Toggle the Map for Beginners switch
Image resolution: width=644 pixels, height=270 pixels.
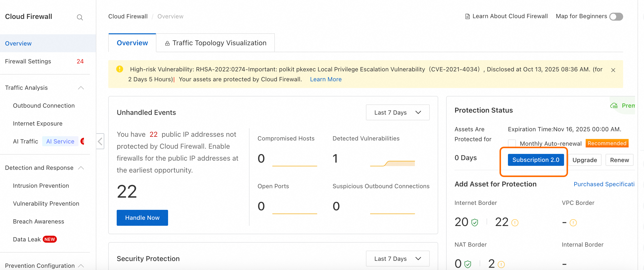click(x=616, y=16)
